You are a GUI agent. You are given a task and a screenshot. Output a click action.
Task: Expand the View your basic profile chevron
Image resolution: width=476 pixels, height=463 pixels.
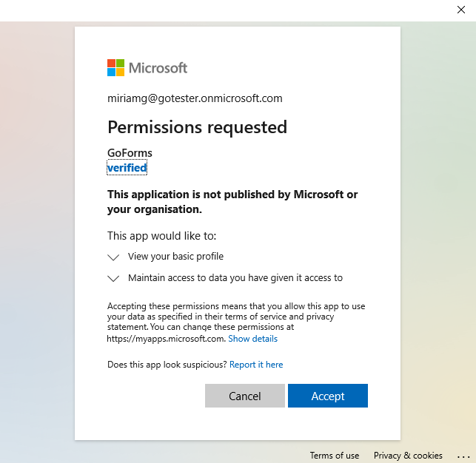pos(113,257)
